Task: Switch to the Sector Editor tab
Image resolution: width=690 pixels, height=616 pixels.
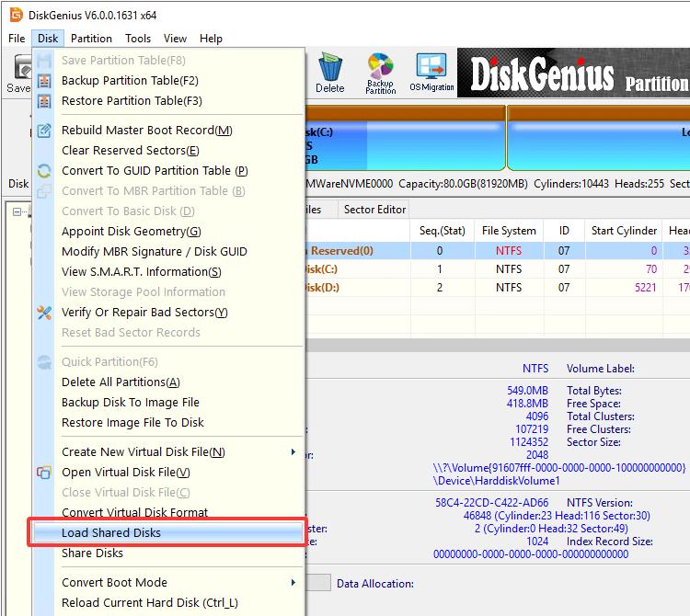Action: 374,210
